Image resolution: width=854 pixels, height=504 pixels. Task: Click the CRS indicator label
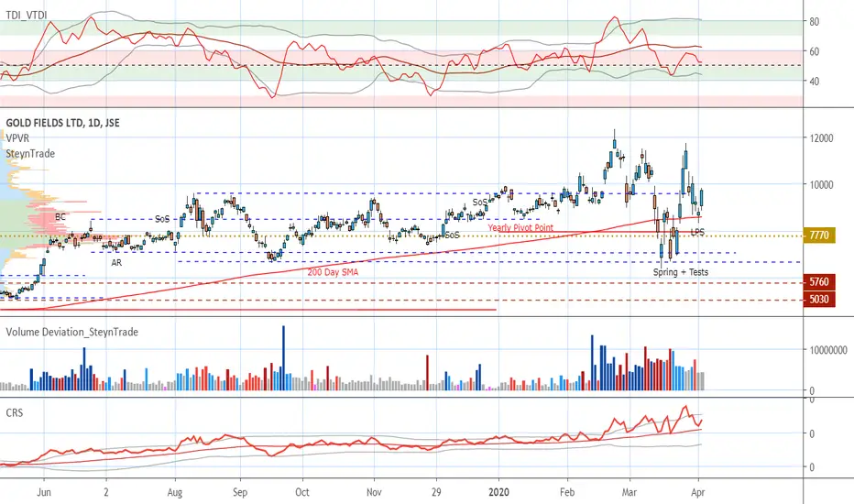point(15,413)
